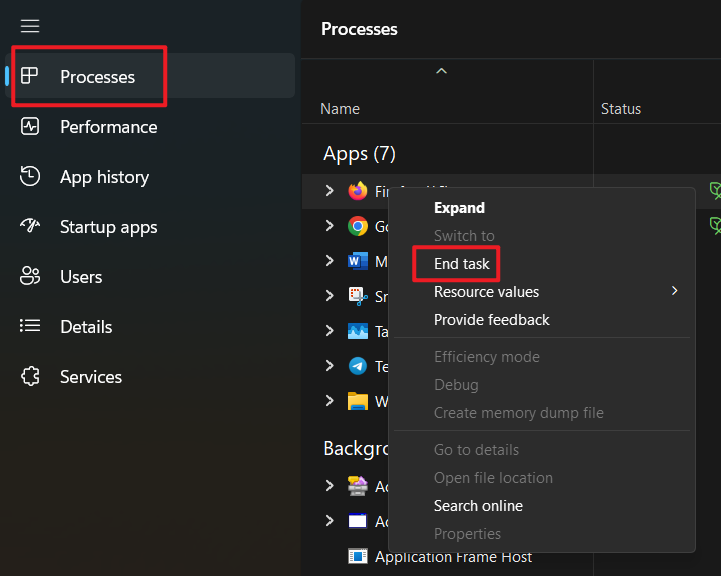Image resolution: width=721 pixels, height=576 pixels.
Task: Click the Users people icon
Action: [30, 276]
